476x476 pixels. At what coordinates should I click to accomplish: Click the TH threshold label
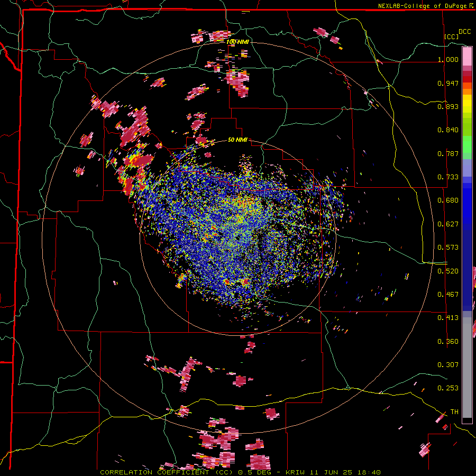454,412
